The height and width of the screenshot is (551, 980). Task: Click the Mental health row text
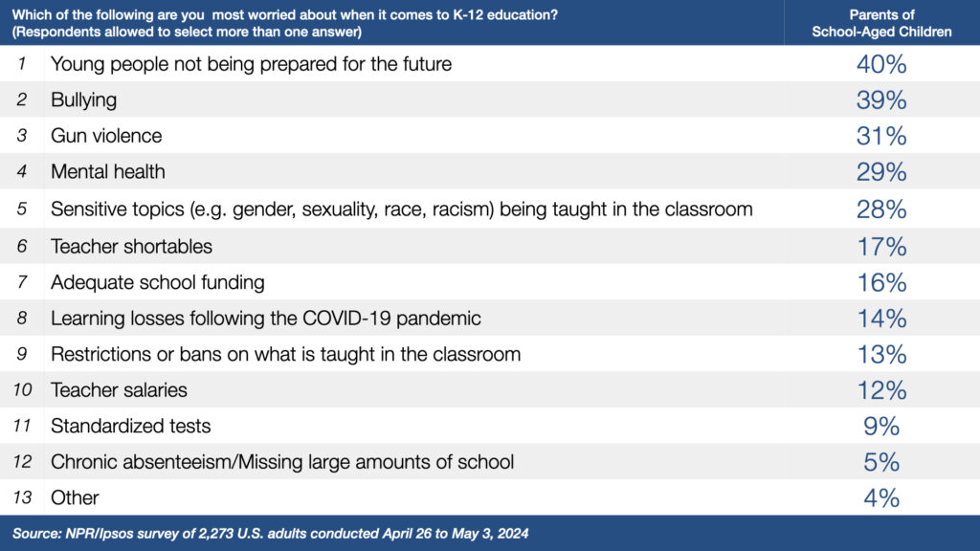coord(108,171)
